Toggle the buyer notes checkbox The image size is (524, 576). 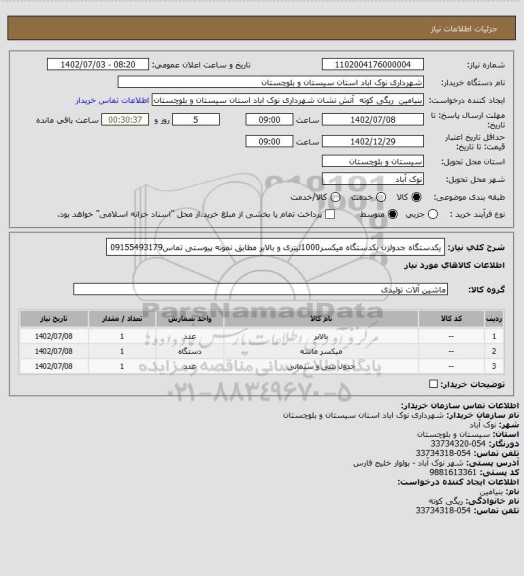click(x=433, y=384)
